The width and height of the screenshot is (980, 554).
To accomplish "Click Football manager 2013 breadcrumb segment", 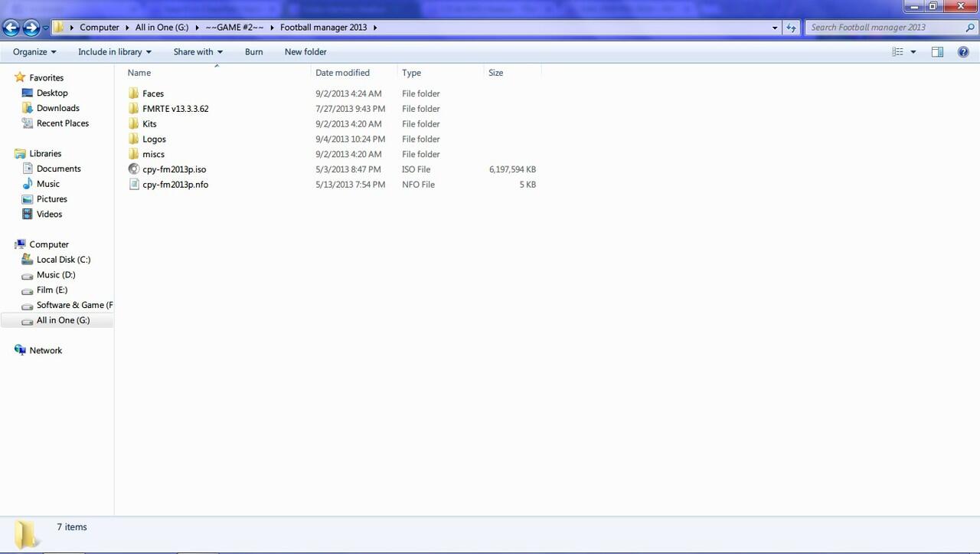I will tap(323, 28).
